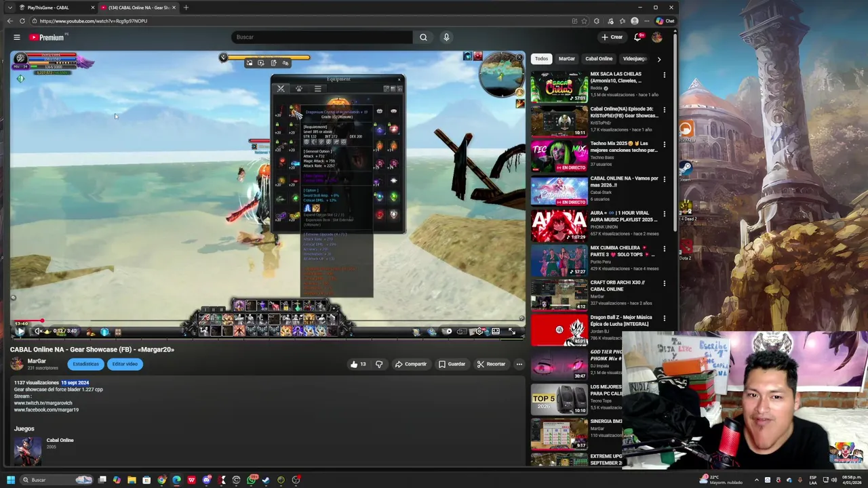Open options menu for AURA 1 HOUR VIRAL
The image size is (868, 488).
pyautogui.click(x=664, y=213)
